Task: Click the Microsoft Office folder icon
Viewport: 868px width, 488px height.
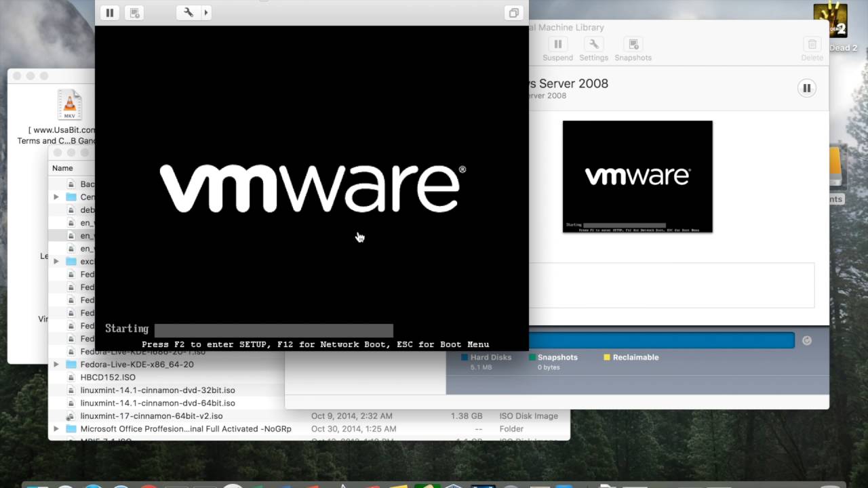Action: coord(71,429)
